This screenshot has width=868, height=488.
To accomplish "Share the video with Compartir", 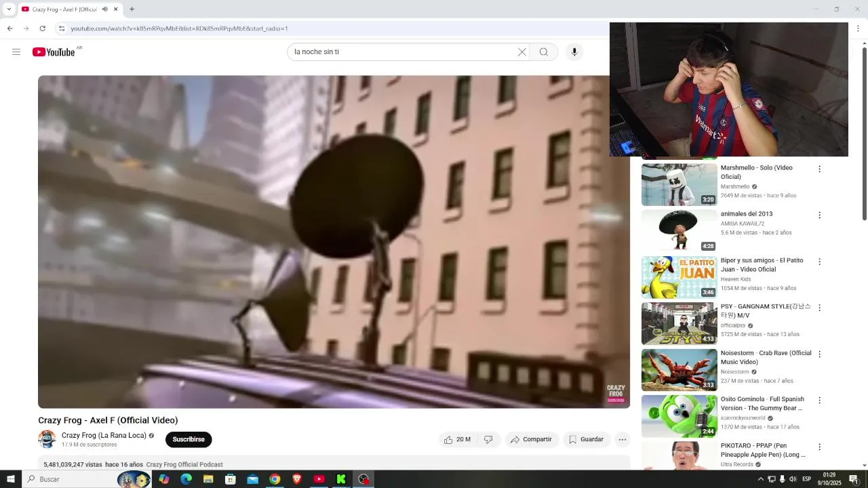I will (532, 440).
